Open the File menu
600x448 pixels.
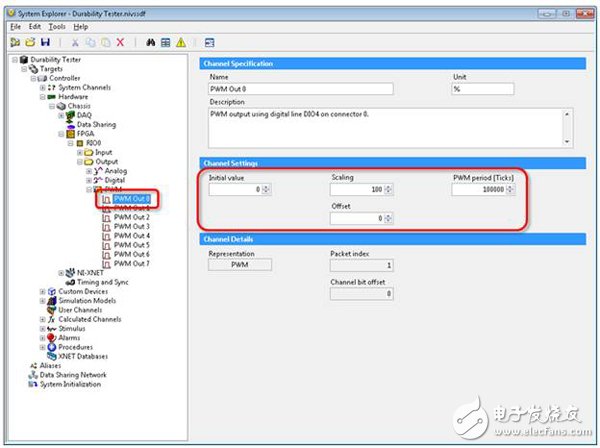coord(15,25)
